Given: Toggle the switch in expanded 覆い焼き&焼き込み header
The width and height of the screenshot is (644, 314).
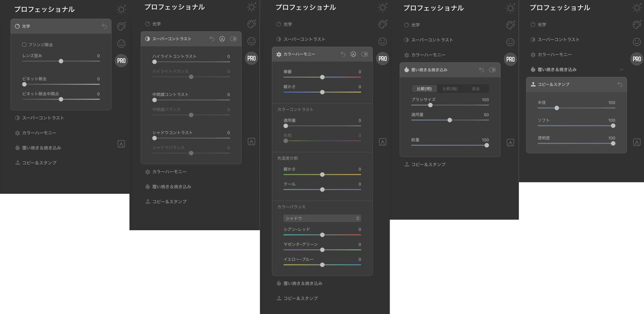Looking at the screenshot, I should pyautogui.click(x=493, y=70).
